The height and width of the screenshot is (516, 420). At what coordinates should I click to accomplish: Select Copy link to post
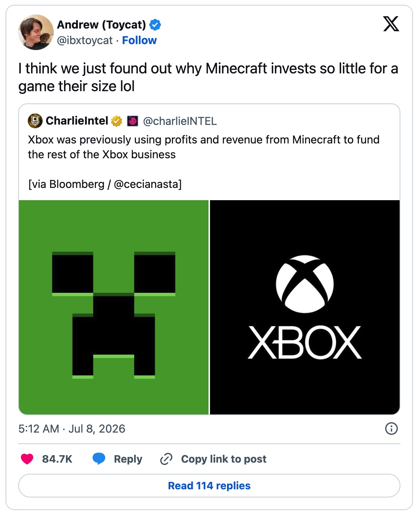[224, 459]
